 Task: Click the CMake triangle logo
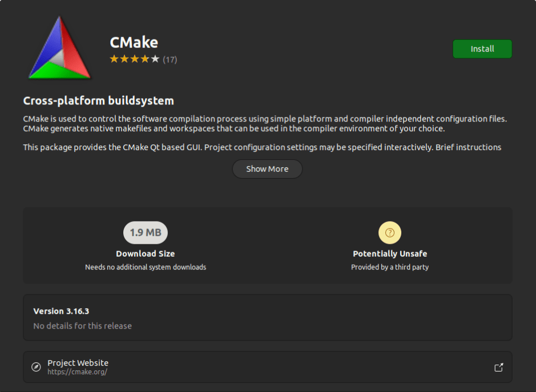click(x=59, y=47)
